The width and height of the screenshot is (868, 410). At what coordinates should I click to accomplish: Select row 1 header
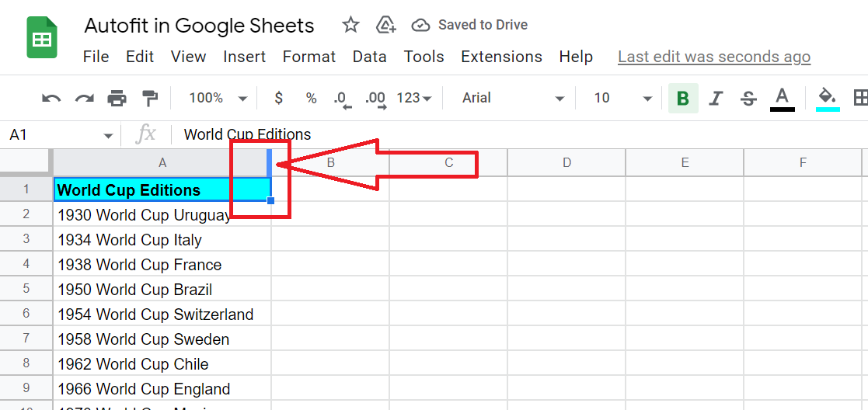coord(26,189)
